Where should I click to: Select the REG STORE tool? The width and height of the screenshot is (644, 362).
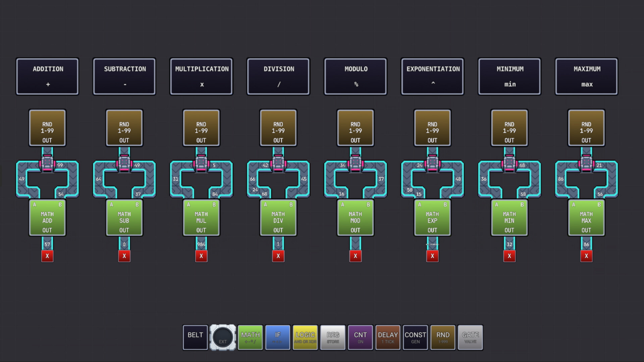(x=332, y=337)
